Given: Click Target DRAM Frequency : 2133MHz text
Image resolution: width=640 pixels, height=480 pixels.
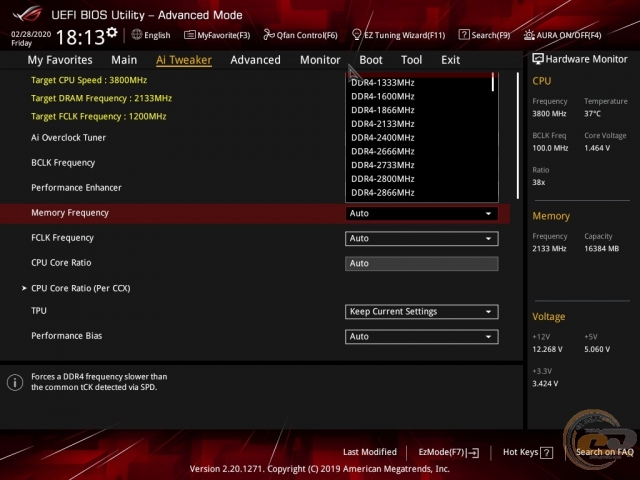Looking at the screenshot, I should click(101, 98).
